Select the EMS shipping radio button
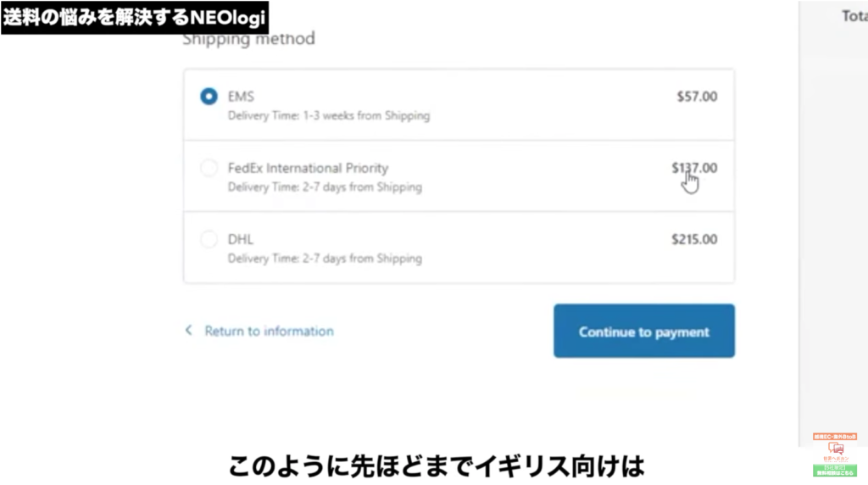Screen dimensions: 868x485 [x=209, y=97]
